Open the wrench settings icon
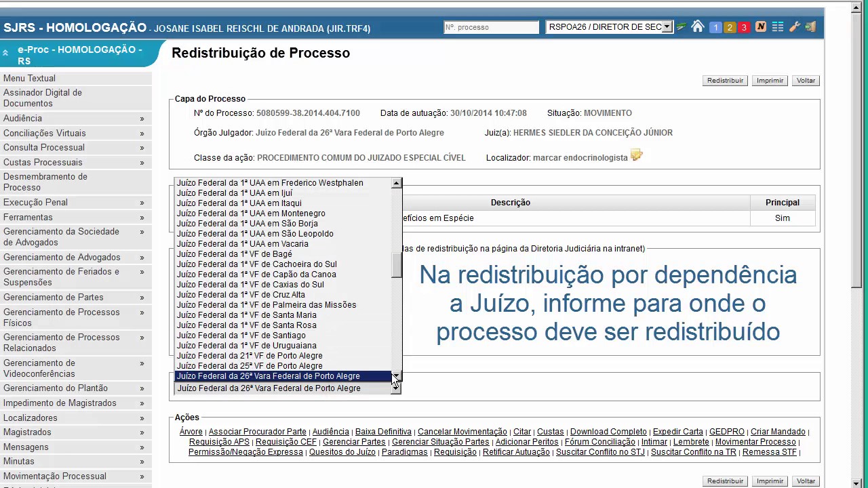Screen dimensions: 868x488 pyautogui.click(x=794, y=27)
